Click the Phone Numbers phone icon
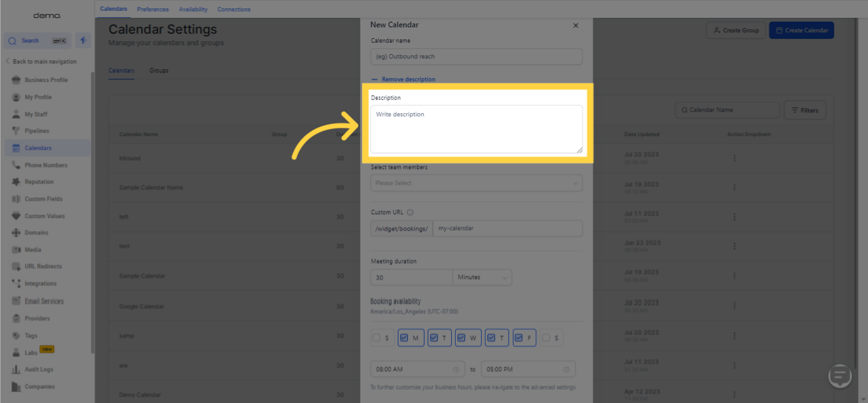868x403 pixels. pyautogui.click(x=16, y=165)
